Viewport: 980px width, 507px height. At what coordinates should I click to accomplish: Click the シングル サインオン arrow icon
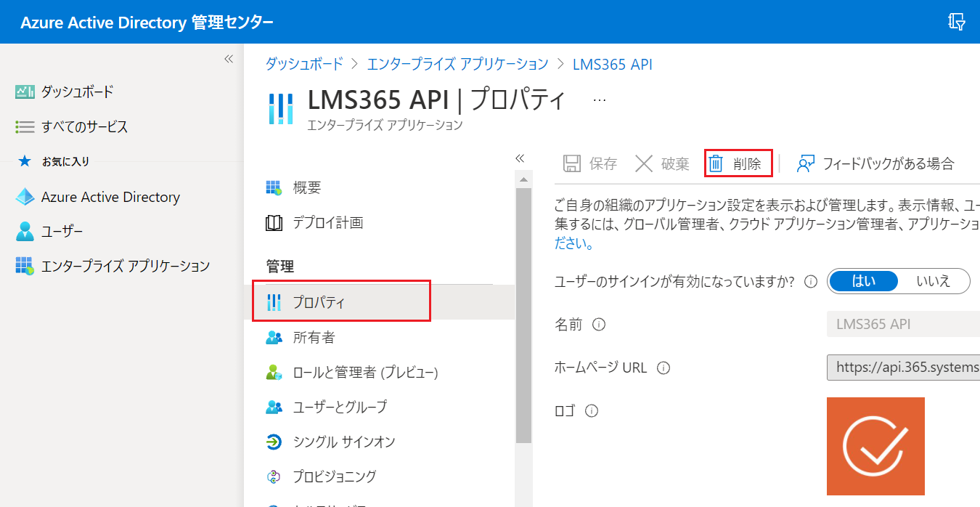pos(274,442)
